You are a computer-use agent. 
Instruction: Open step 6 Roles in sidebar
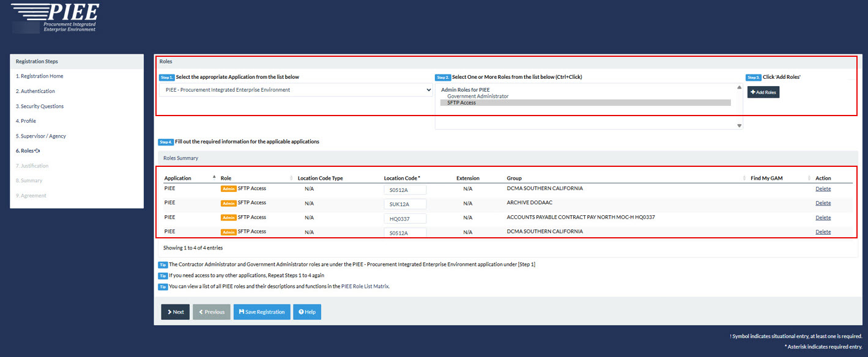[x=28, y=151]
